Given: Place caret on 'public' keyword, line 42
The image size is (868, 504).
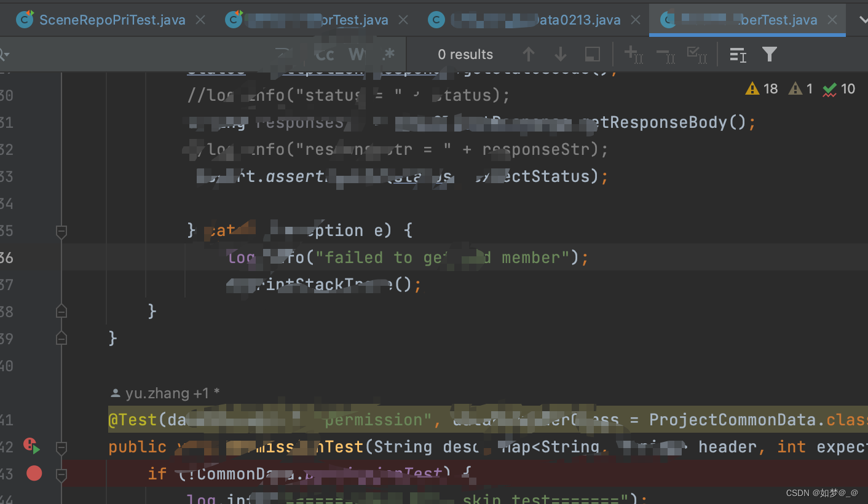Looking at the screenshot, I should 137,447.
